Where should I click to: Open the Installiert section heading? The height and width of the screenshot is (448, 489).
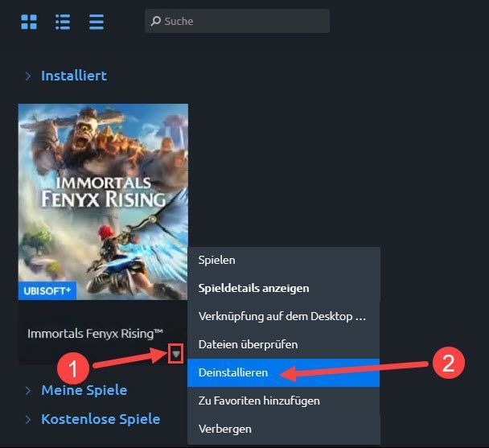coord(74,76)
